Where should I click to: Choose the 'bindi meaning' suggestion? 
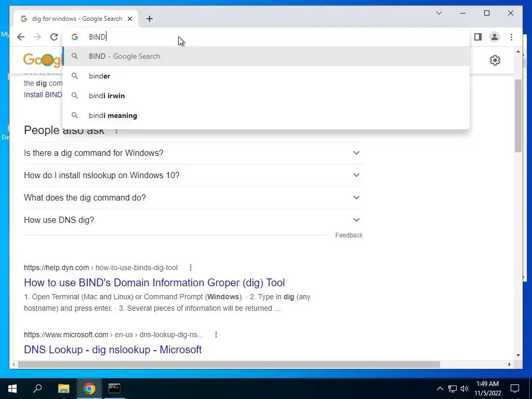coord(267,115)
